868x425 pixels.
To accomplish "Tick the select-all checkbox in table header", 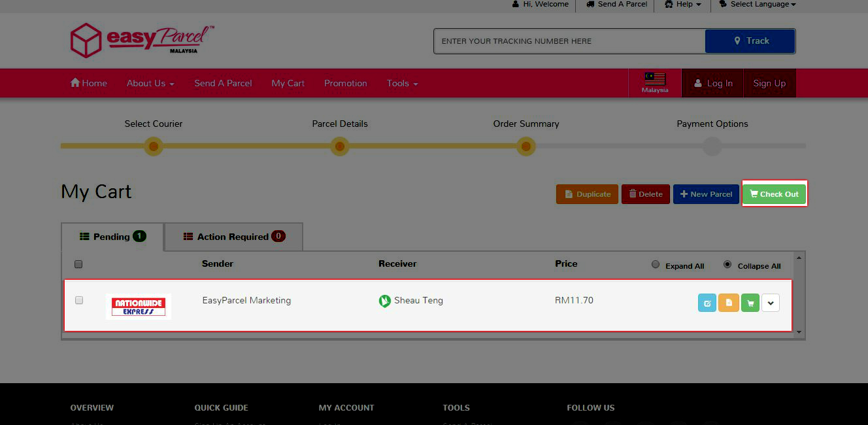I will pyautogui.click(x=78, y=265).
